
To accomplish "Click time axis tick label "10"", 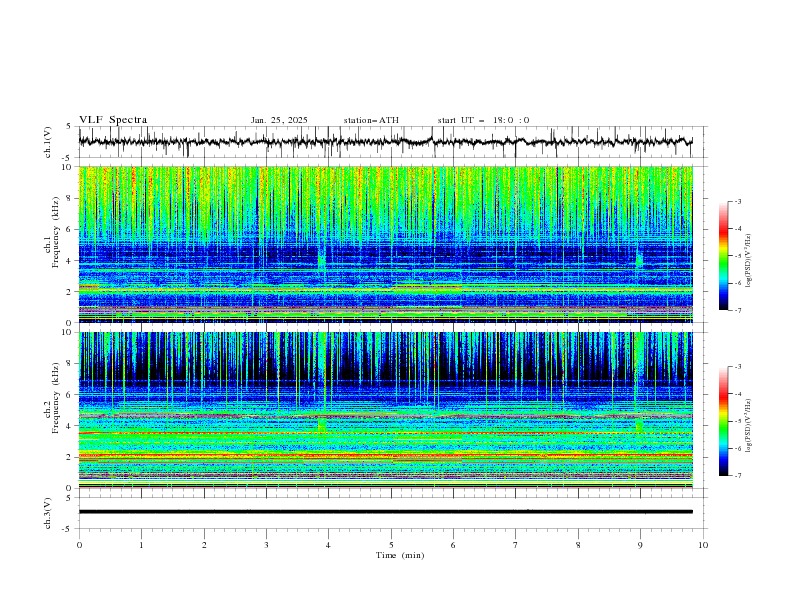I will click(x=703, y=545).
